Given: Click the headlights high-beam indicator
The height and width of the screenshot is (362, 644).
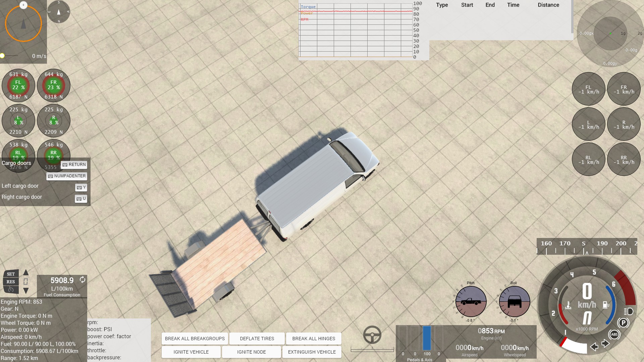Looking at the screenshot, I should pyautogui.click(x=628, y=311).
